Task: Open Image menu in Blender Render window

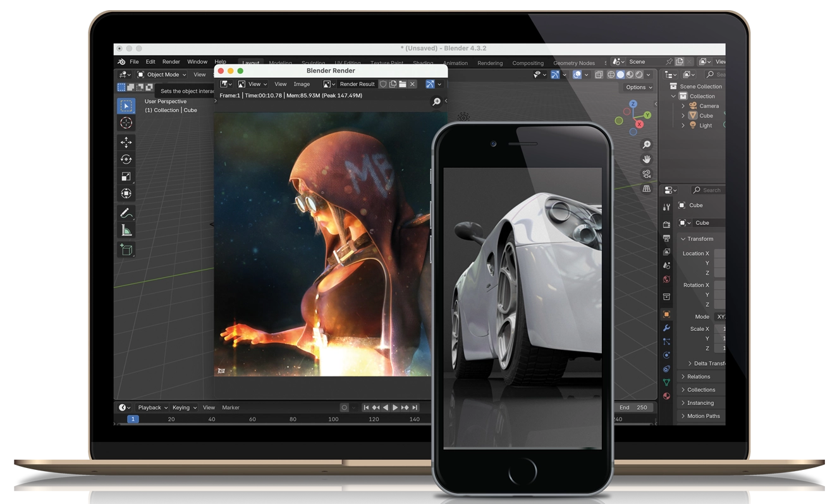Action: click(302, 84)
